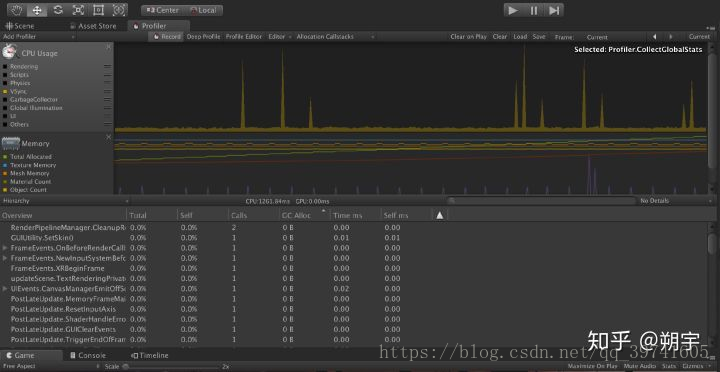Open Free Aspect dropdown in Game view

pyautogui.click(x=51, y=366)
